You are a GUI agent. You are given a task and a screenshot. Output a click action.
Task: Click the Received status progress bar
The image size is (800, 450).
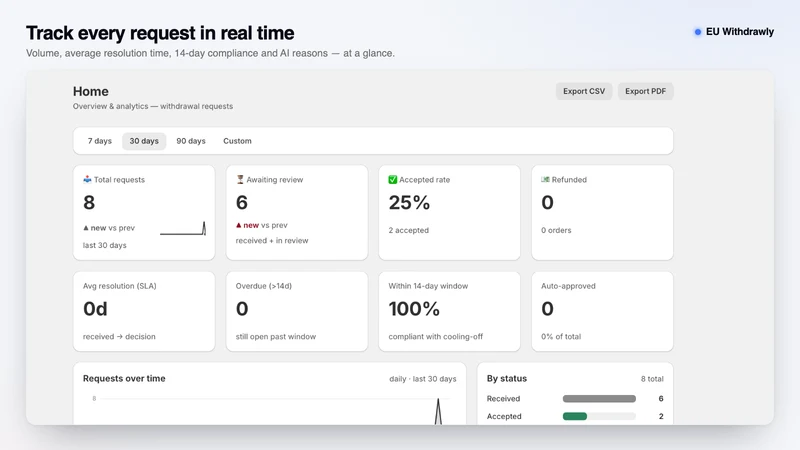(599, 398)
